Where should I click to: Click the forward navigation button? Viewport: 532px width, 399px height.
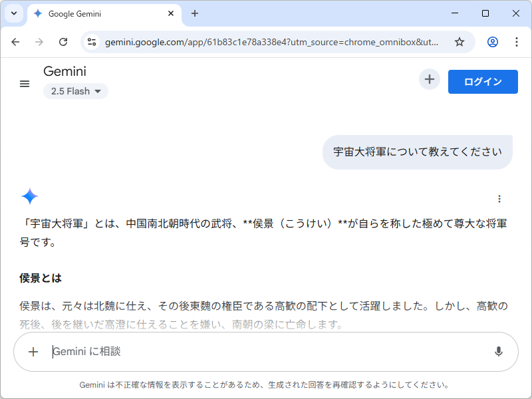coord(39,41)
